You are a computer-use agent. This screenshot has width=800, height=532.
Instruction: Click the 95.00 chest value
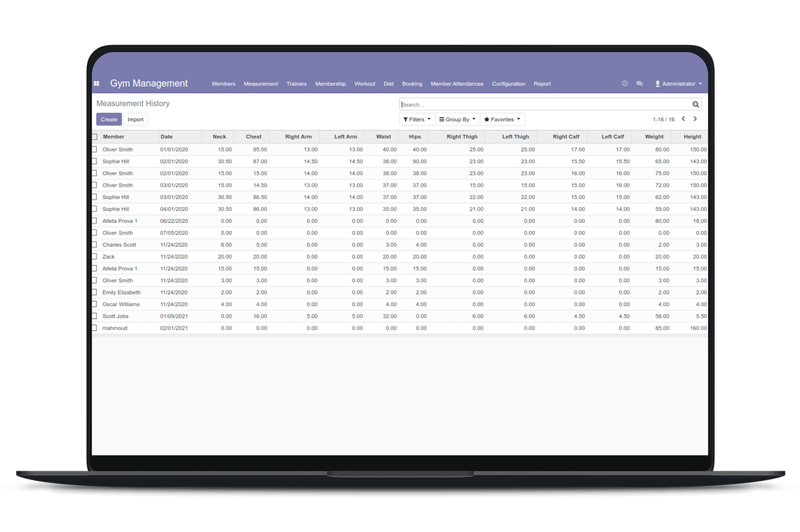[x=260, y=150]
